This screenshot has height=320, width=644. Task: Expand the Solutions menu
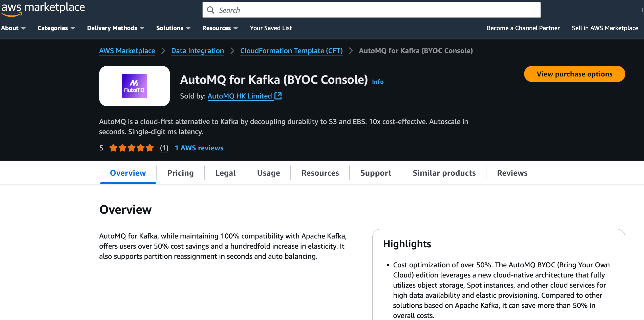pos(173,28)
